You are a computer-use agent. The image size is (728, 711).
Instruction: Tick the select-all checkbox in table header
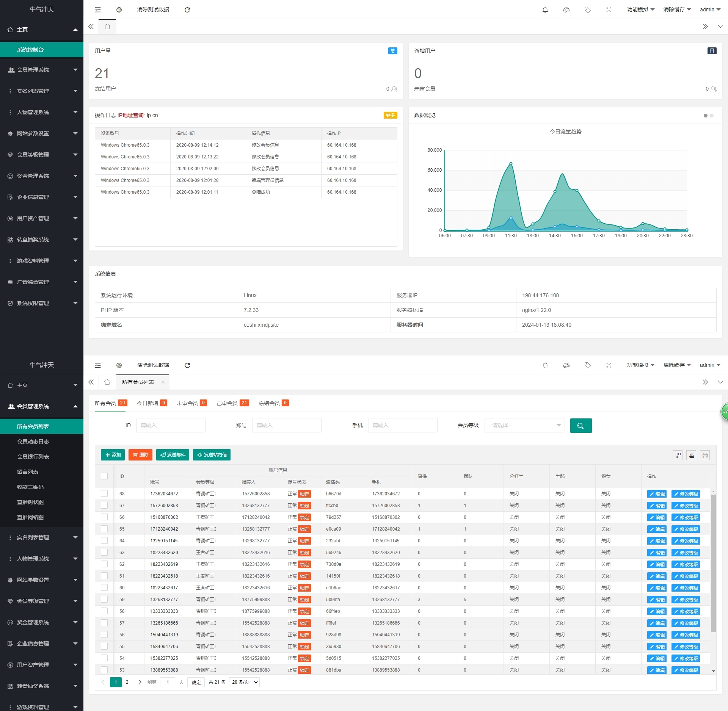click(104, 476)
